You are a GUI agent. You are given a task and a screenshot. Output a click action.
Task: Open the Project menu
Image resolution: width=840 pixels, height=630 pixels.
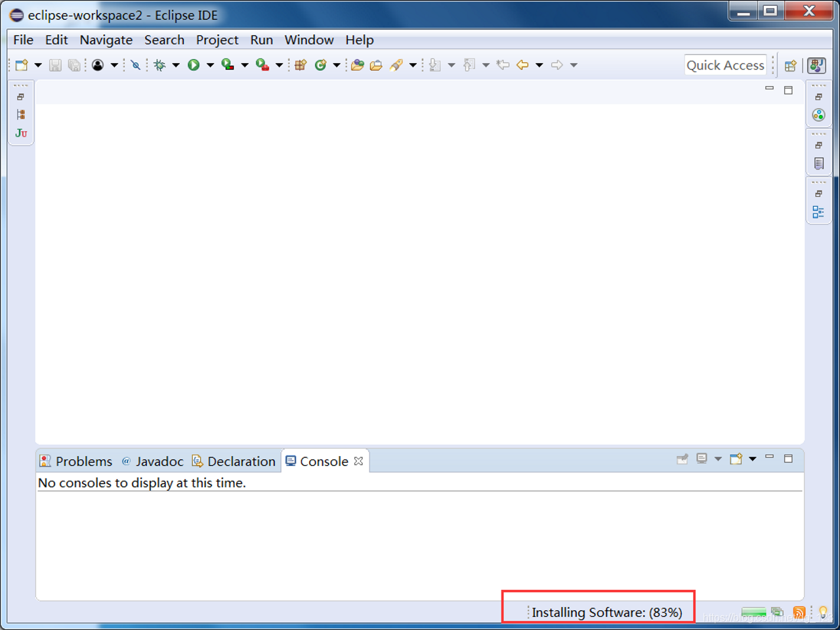pos(217,40)
